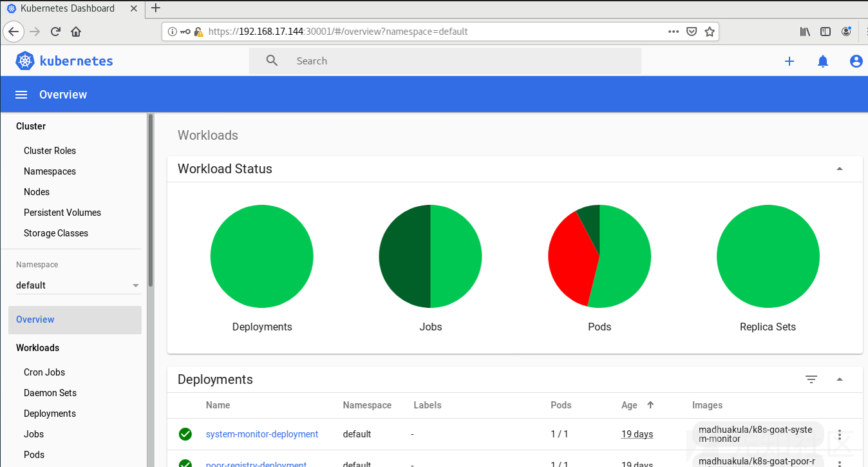Image resolution: width=868 pixels, height=467 pixels.
Task: Click the Firefox account icon in toolbar
Action: point(846,32)
